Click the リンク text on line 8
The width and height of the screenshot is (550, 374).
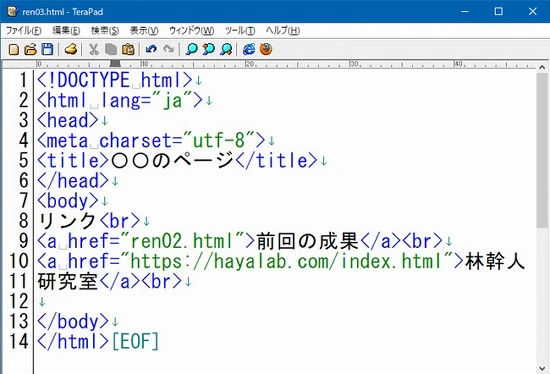(x=67, y=221)
